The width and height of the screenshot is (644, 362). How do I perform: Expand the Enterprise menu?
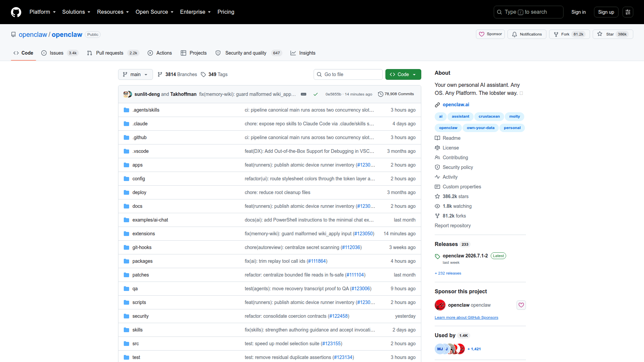coord(195,12)
